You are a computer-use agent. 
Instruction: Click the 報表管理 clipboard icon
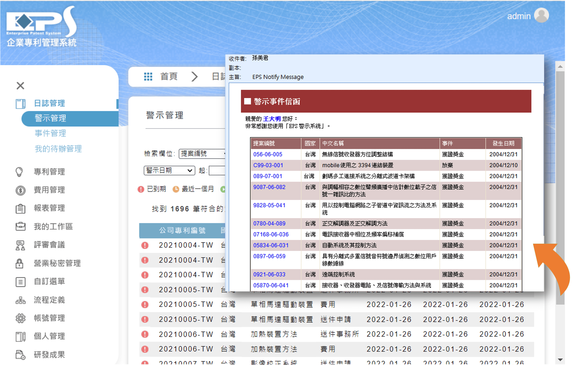tap(20, 208)
